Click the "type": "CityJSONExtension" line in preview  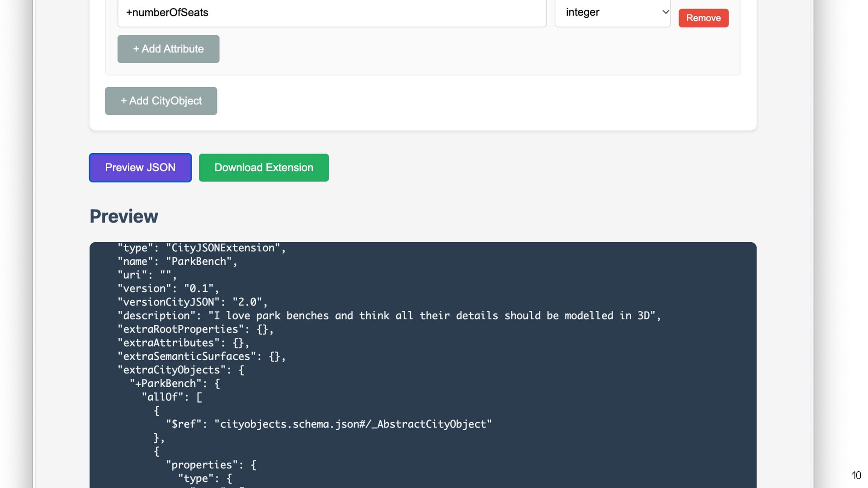pyautogui.click(x=202, y=248)
